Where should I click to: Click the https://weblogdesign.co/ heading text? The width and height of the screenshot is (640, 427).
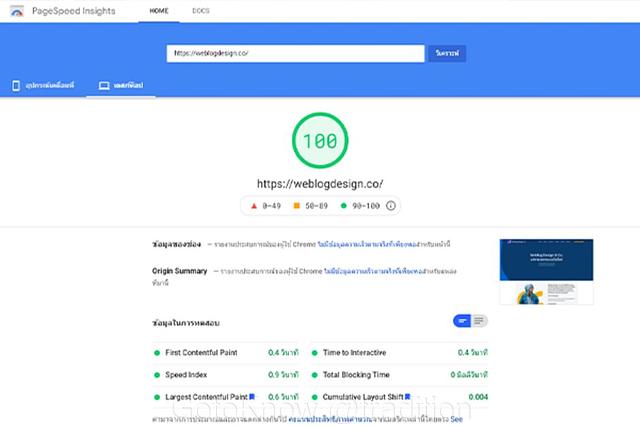320,184
